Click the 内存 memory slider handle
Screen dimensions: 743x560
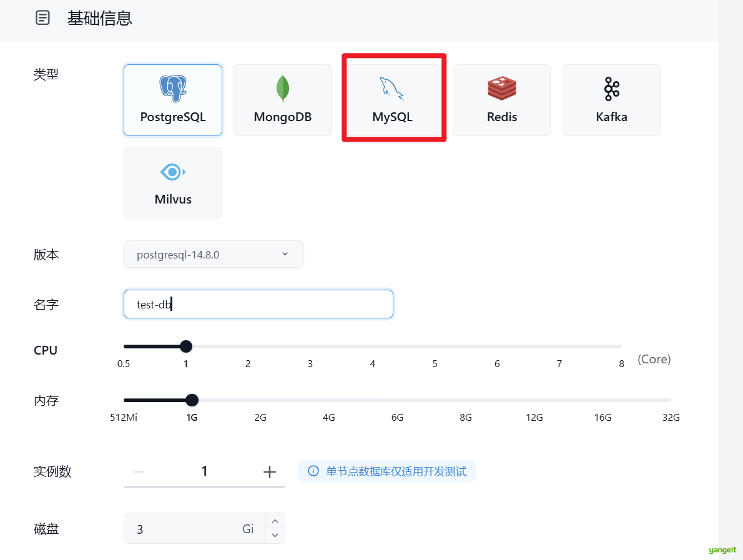[x=192, y=400]
